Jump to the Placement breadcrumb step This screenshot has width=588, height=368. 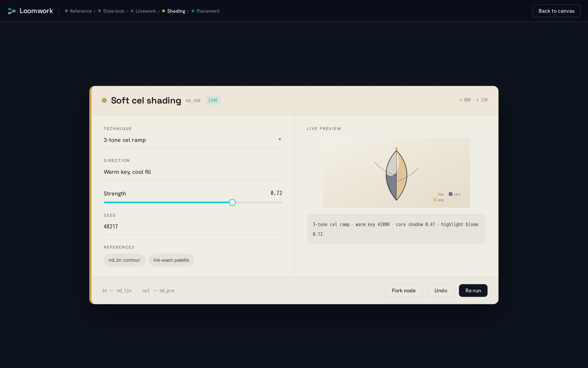pos(206,11)
